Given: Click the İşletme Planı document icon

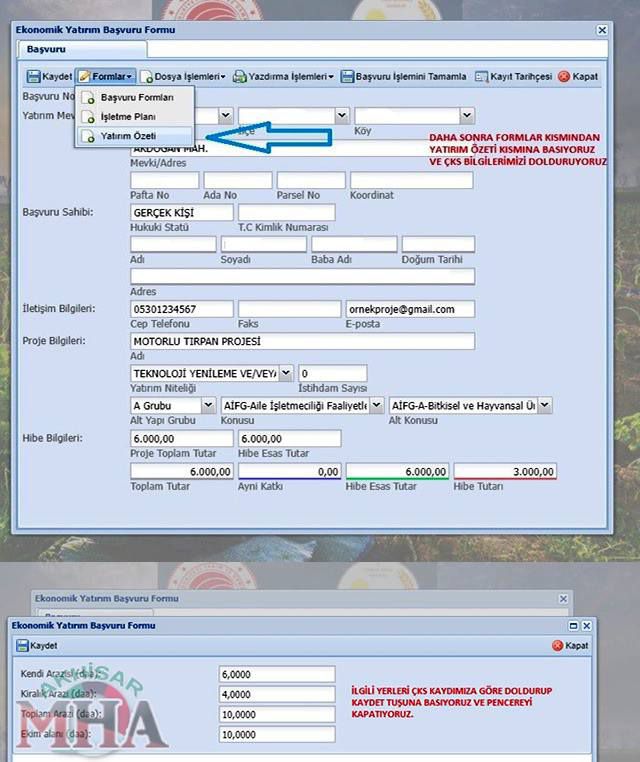Looking at the screenshot, I should pos(88,117).
